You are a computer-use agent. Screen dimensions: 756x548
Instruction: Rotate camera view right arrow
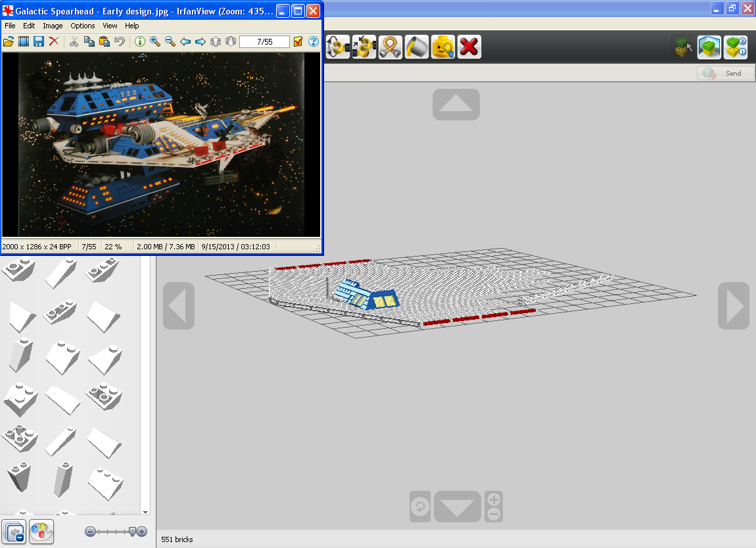(x=734, y=306)
